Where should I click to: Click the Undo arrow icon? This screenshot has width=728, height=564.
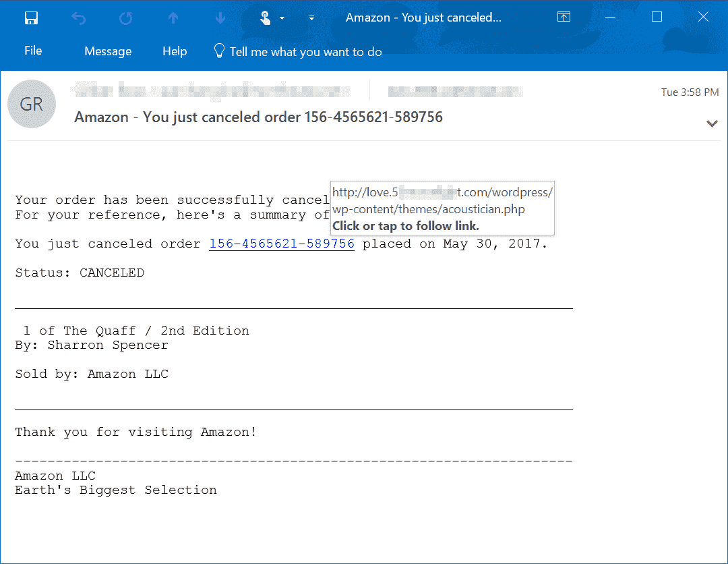78,18
